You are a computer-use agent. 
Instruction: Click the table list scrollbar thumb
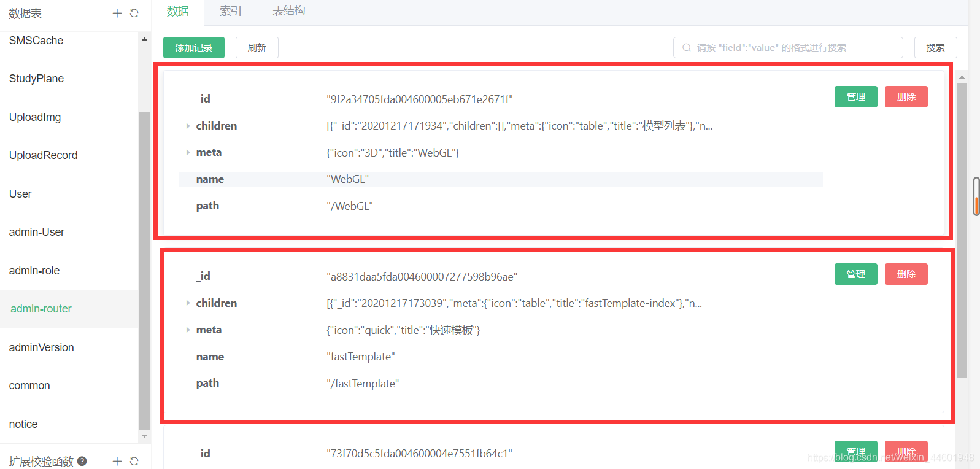tap(144, 271)
